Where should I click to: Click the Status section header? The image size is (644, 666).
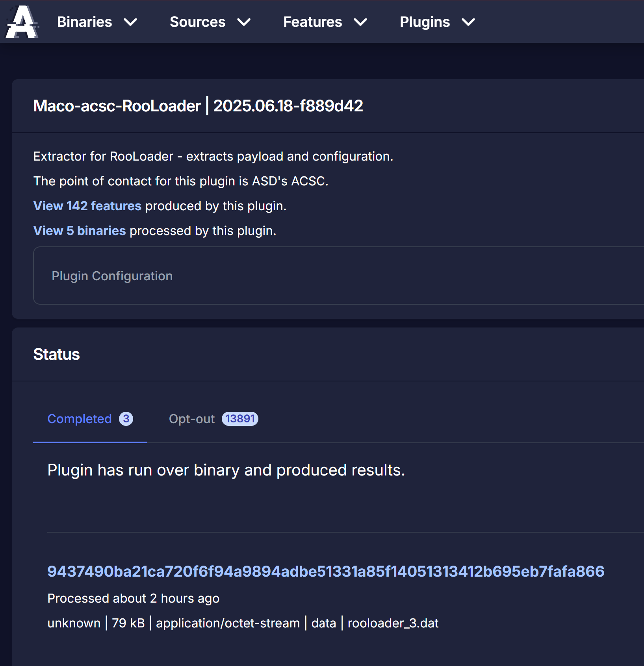tap(57, 353)
